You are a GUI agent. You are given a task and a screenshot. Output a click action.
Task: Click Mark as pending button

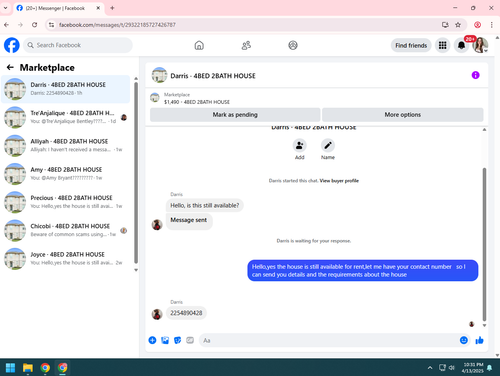(x=235, y=115)
